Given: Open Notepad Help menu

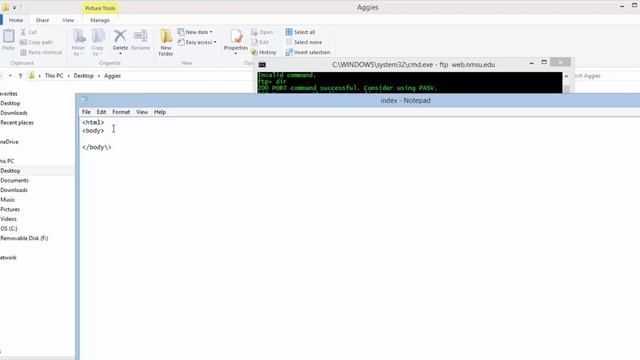Looking at the screenshot, I should click(x=160, y=112).
